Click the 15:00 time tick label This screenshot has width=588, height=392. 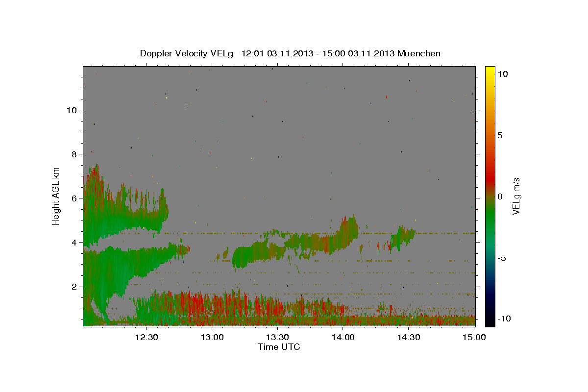(x=474, y=337)
